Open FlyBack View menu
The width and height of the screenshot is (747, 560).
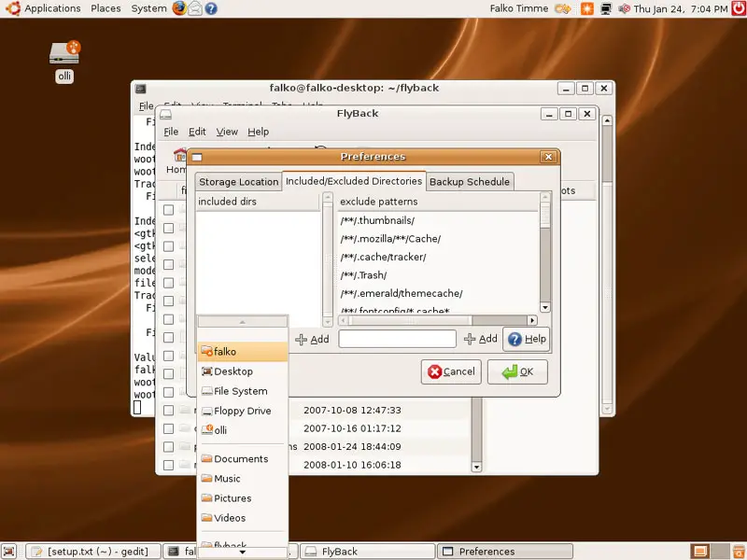pyautogui.click(x=227, y=132)
